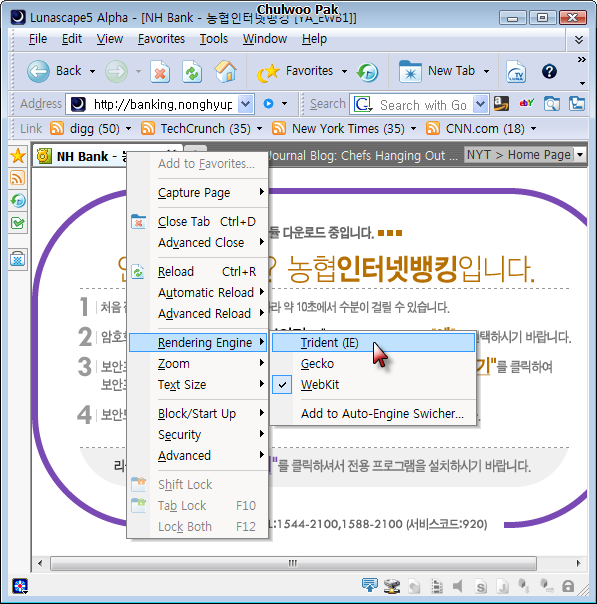Open the Tools menu
Viewport: 597px width, 604px height.
click(x=214, y=39)
